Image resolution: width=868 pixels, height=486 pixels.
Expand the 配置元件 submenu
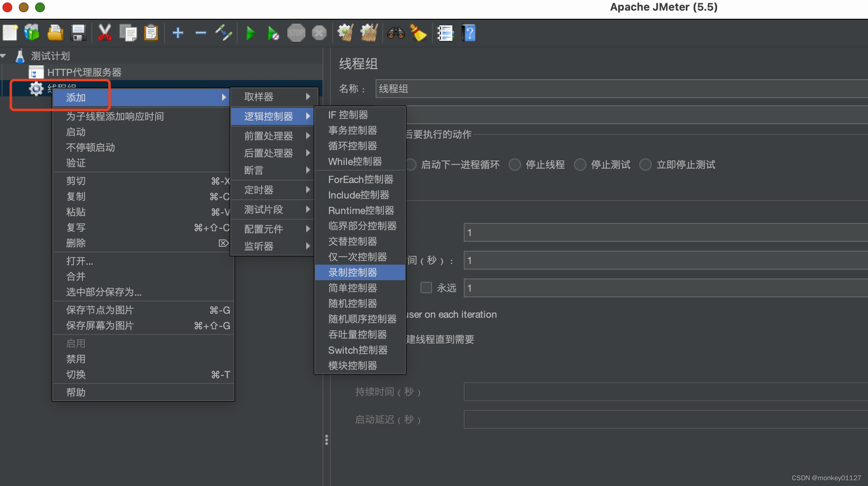point(272,229)
